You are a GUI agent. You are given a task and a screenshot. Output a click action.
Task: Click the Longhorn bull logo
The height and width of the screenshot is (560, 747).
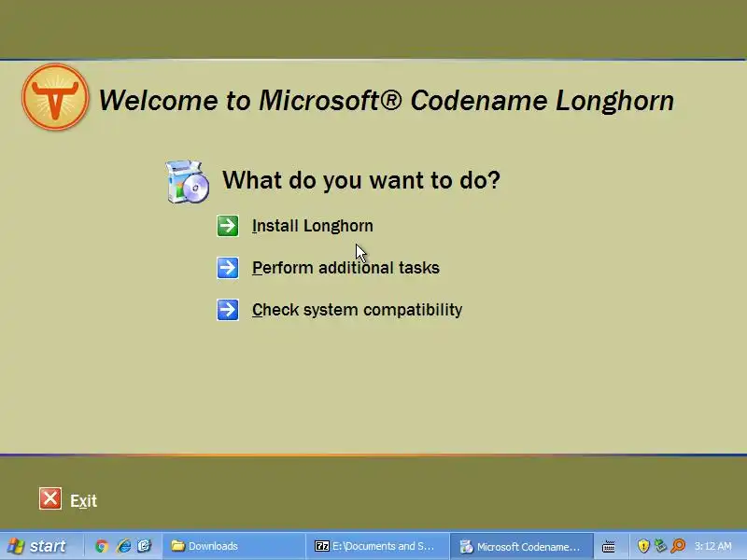(x=55, y=97)
